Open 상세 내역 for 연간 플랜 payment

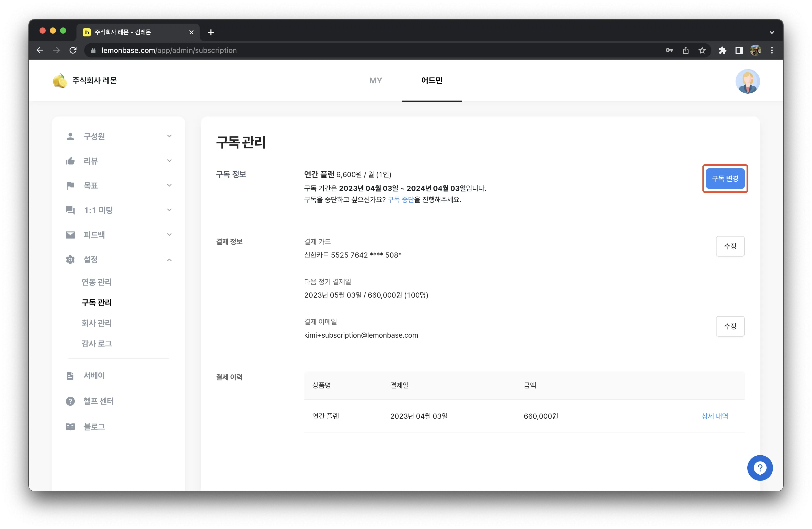[715, 416]
